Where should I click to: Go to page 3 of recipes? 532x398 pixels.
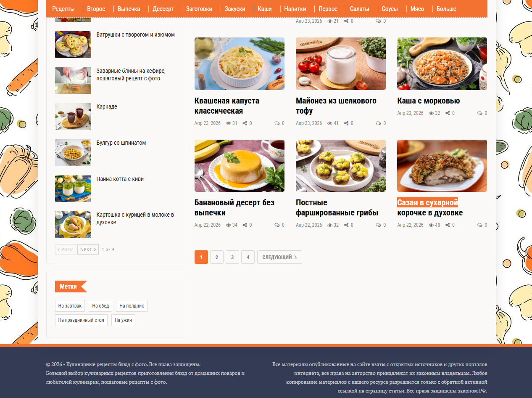[x=232, y=257]
